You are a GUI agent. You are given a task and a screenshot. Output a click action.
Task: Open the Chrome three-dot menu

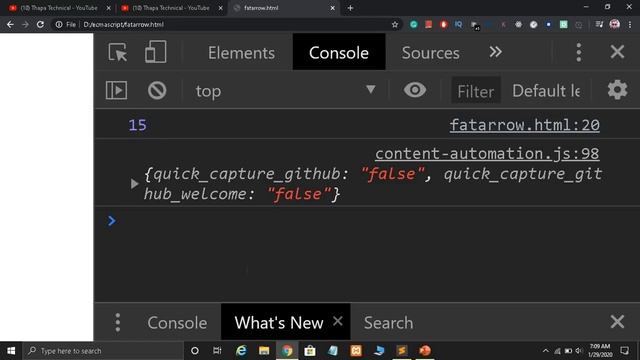point(630,24)
